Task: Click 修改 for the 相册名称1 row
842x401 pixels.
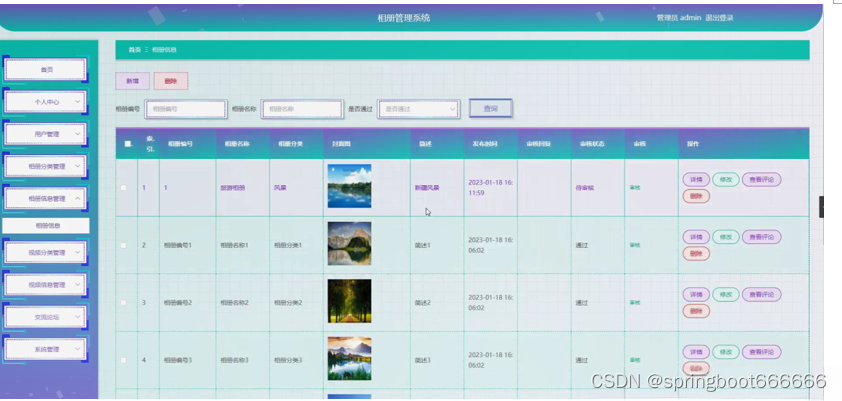Action: click(x=726, y=237)
